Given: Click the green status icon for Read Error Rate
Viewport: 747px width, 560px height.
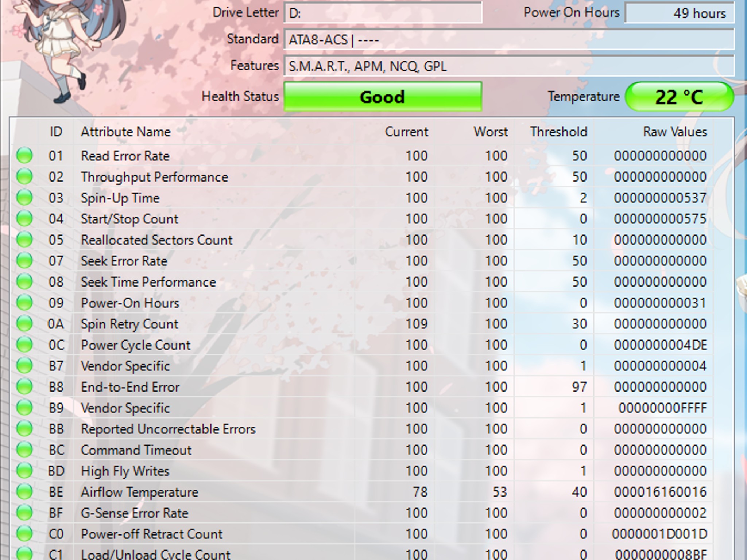Looking at the screenshot, I should pyautogui.click(x=24, y=156).
